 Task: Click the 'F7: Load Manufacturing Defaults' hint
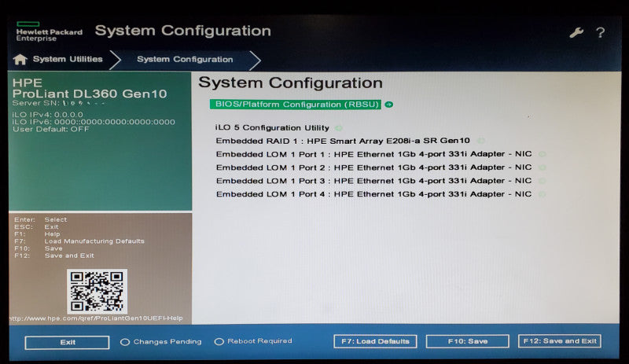(x=79, y=241)
